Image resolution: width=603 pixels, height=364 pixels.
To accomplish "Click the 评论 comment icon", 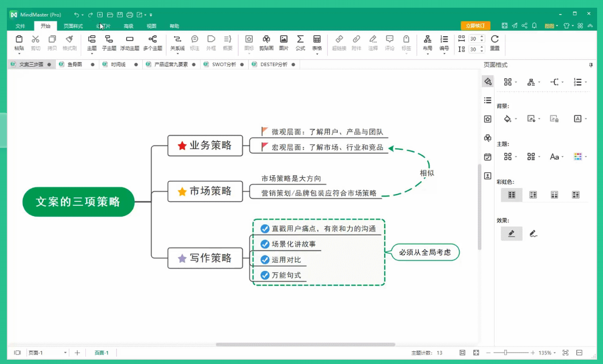I will click(389, 39).
